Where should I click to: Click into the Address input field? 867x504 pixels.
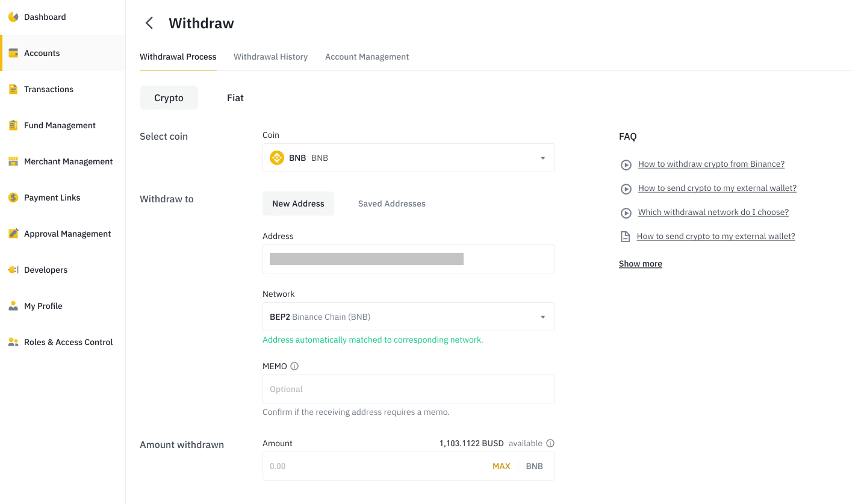[x=409, y=259]
